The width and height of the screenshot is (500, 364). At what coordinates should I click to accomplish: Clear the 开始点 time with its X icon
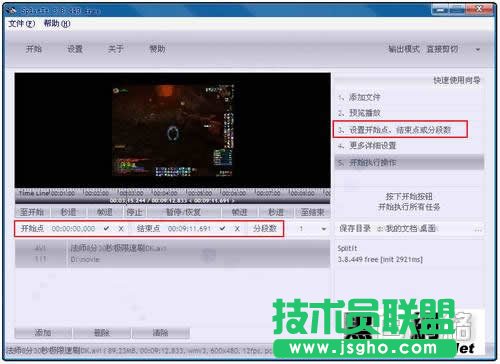coord(121,229)
